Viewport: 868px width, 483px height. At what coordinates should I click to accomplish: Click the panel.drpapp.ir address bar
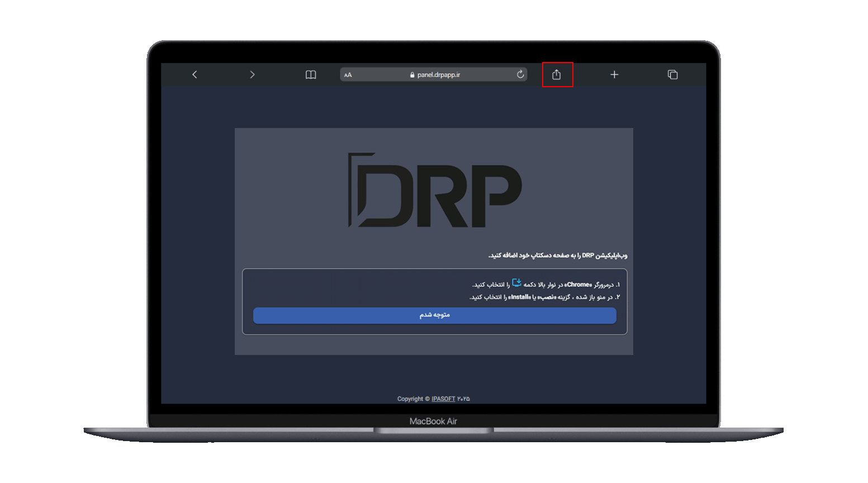pos(434,74)
